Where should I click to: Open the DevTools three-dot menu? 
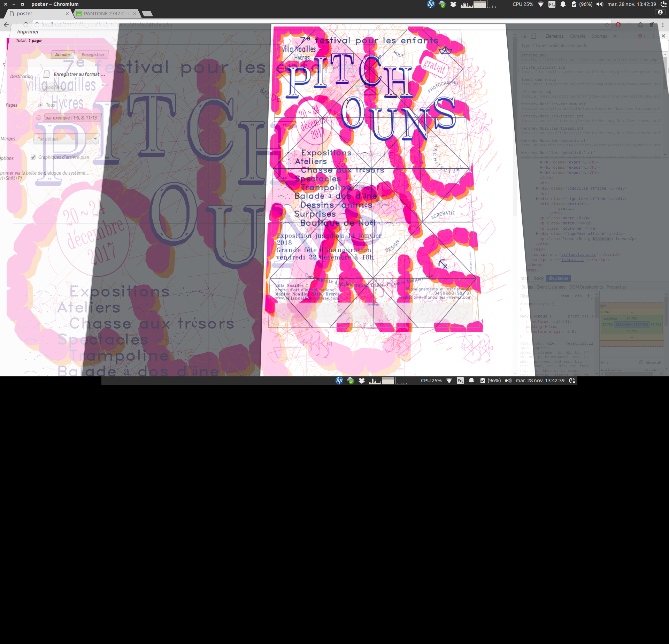coord(654,36)
